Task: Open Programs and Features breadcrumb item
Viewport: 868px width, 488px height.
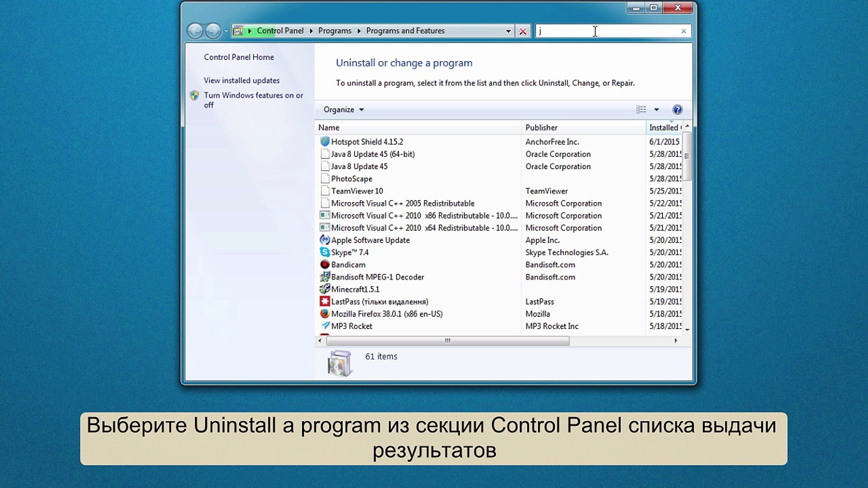Action: point(405,30)
